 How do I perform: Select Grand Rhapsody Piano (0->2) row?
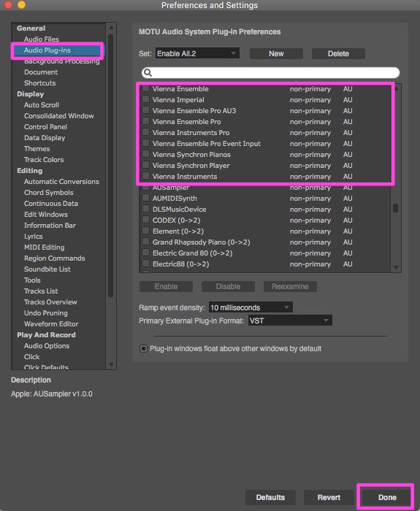click(265, 242)
